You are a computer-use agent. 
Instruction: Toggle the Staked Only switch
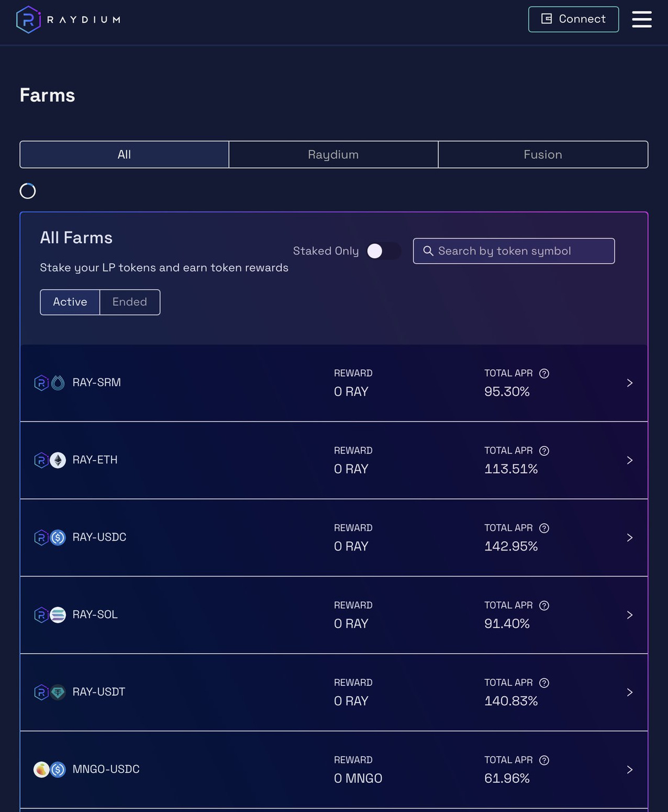(x=384, y=251)
